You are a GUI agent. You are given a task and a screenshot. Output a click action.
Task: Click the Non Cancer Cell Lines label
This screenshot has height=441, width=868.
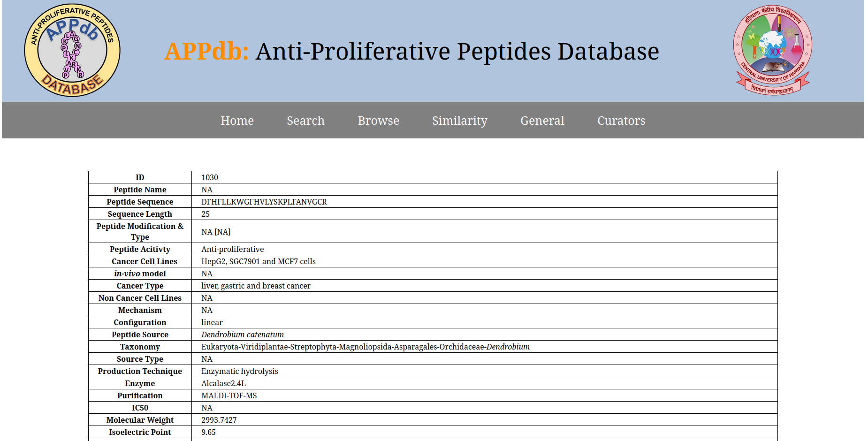tap(140, 298)
